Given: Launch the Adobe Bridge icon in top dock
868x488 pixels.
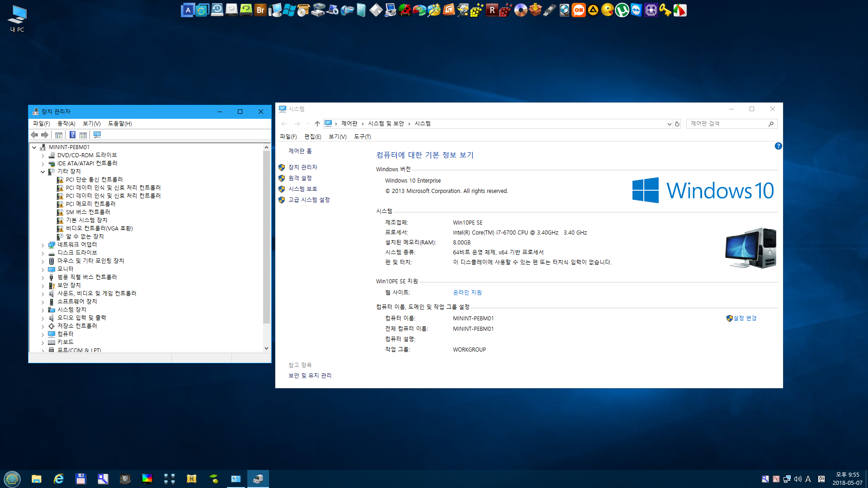Looking at the screenshot, I should tap(260, 10).
